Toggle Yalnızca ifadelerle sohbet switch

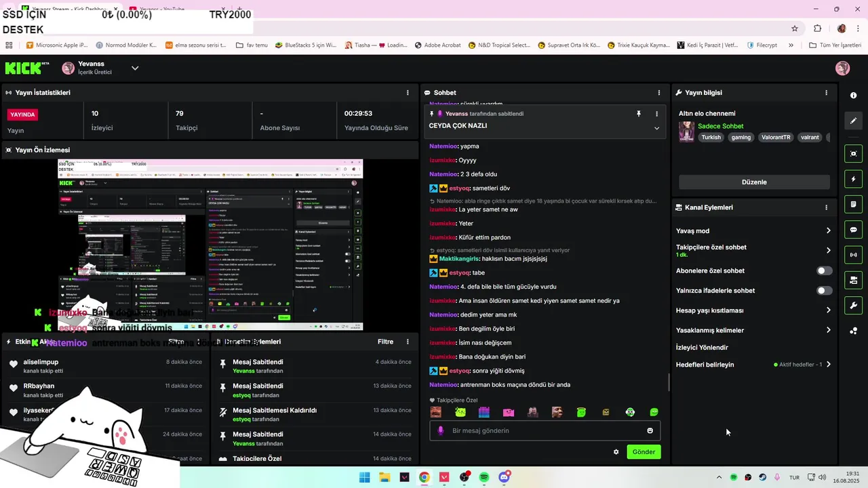tap(824, 291)
